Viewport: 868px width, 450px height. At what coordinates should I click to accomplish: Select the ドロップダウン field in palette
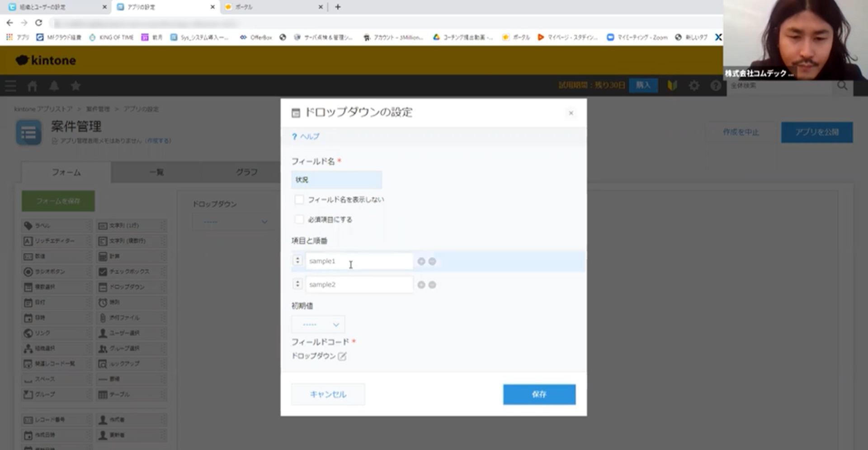coord(132,287)
